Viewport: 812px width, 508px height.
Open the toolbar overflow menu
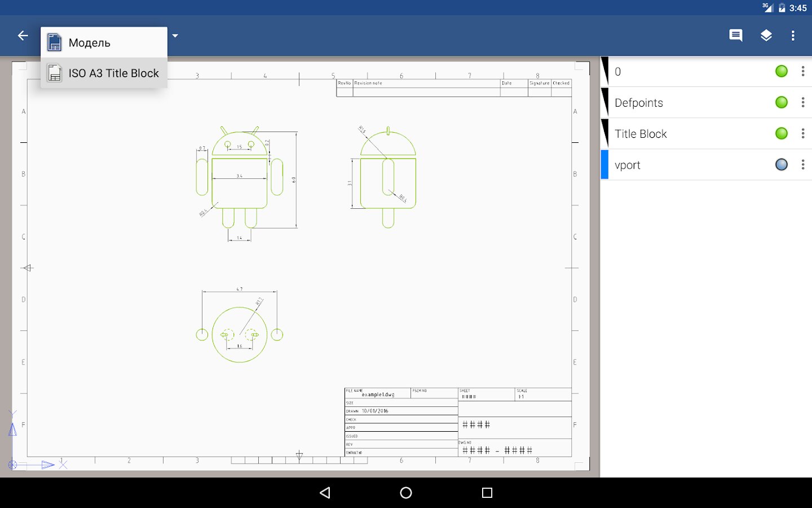click(793, 36)
